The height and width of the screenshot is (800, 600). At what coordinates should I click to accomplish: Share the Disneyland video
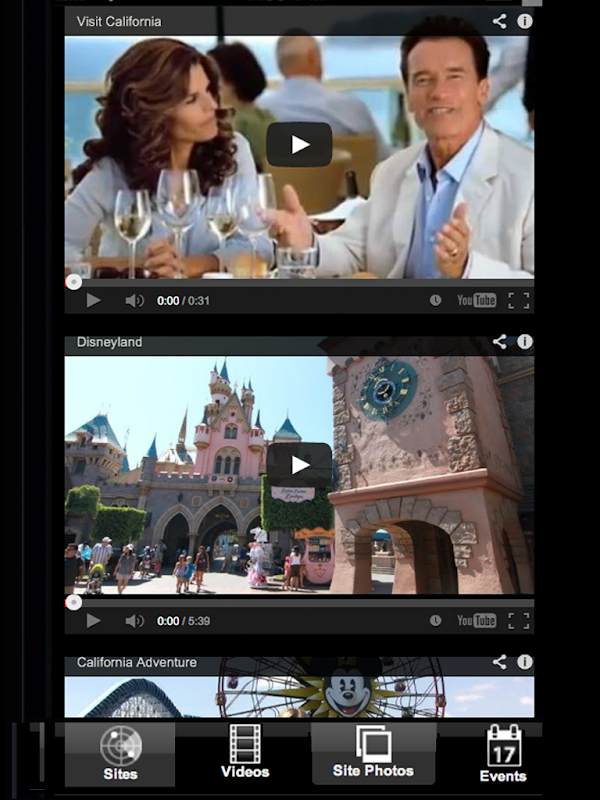[x=499, y=341]
